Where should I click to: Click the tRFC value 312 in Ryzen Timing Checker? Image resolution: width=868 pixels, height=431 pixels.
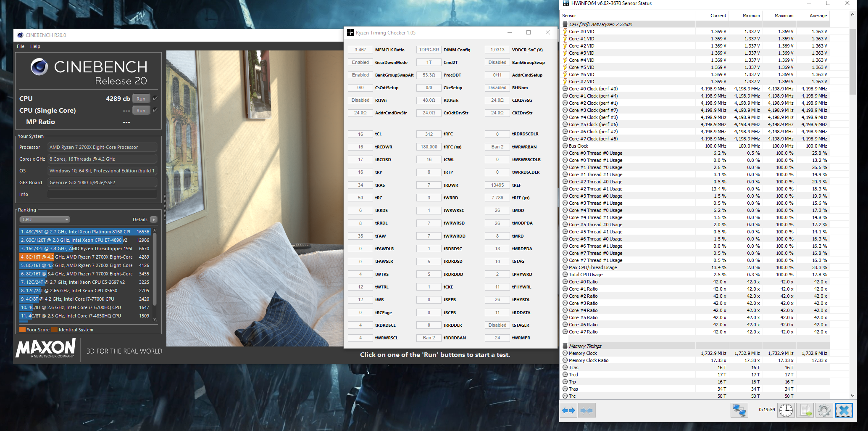point(429,134)
